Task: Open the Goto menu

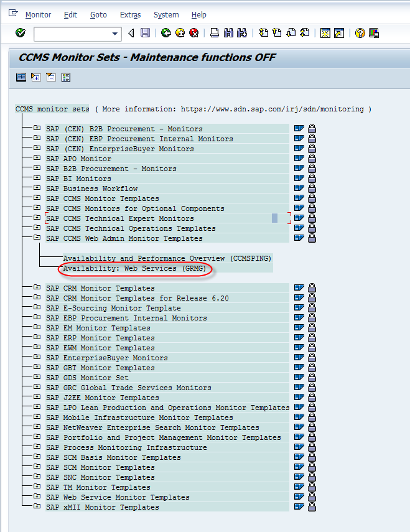Action: pyautogui.click(x=98, y=14)
